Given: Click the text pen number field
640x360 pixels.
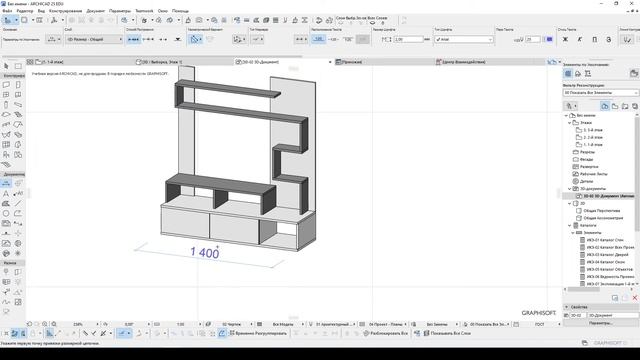Looking at the screenshot, I should click(x=533, y=40).
